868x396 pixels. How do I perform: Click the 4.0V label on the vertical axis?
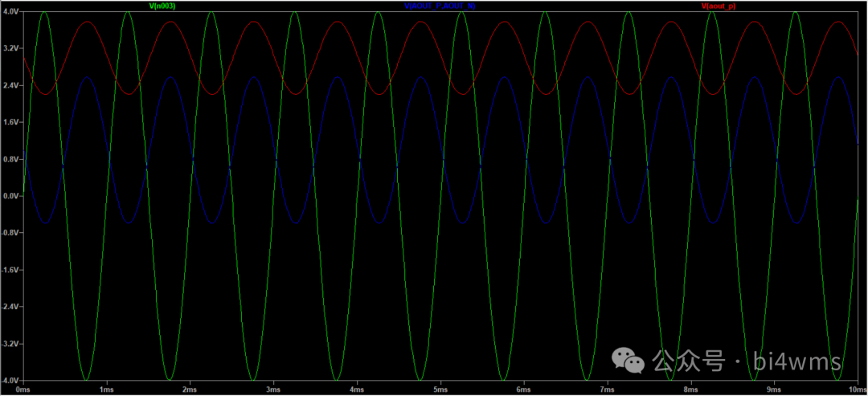(x=10, y=12)
